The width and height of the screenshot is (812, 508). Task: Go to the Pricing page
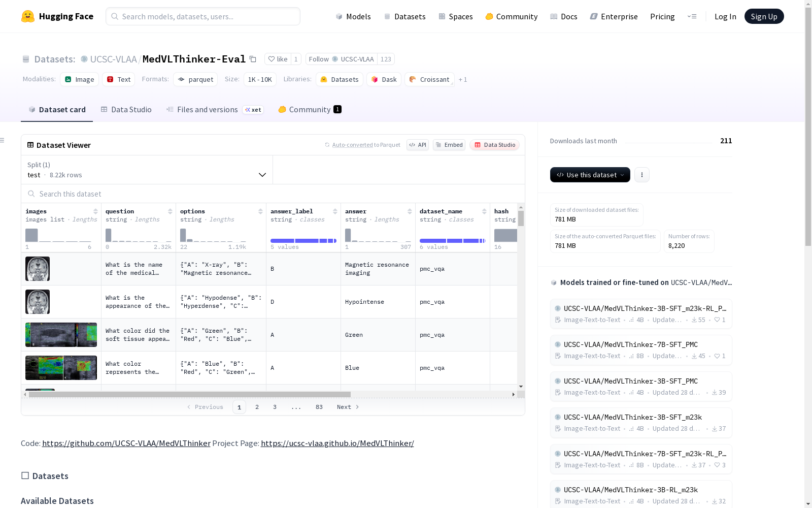click(662, 16)
